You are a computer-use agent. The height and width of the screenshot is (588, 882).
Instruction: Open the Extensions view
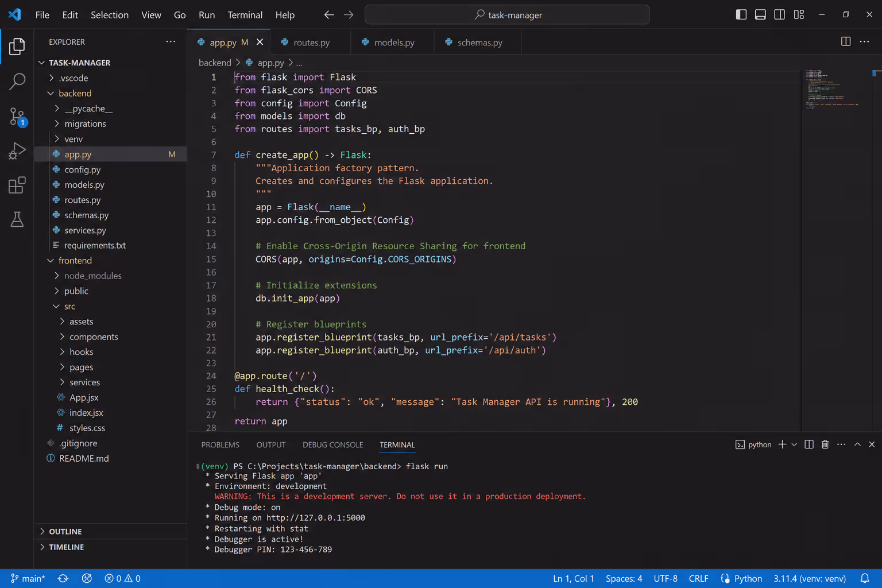pos(17,185)
